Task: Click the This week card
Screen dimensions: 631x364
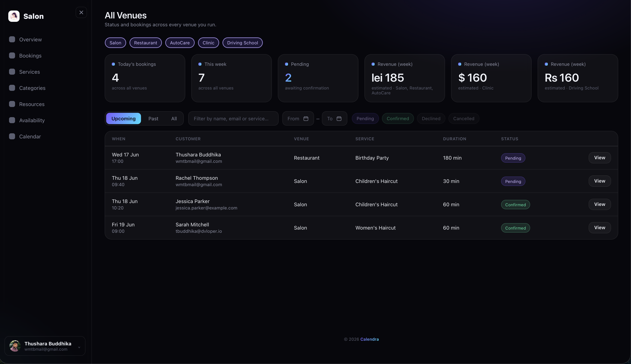Action: [x=232, y=78]
